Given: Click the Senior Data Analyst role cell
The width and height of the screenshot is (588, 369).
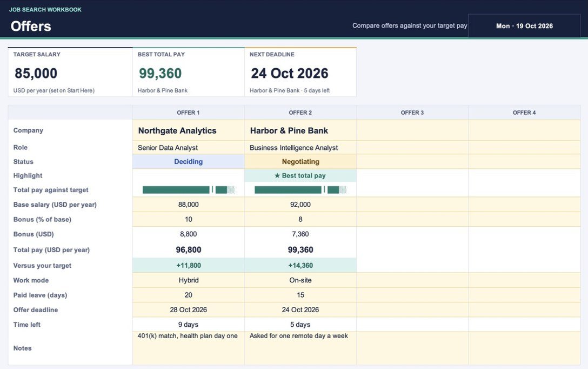Looking at the screenshot, I should click(x=188, y=148).
